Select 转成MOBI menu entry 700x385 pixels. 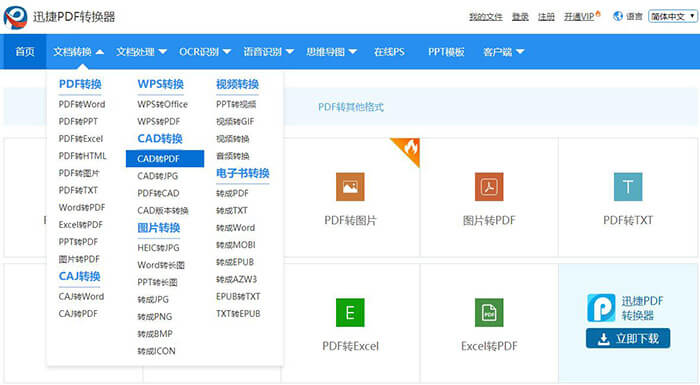pyautogui.click(x=236, y=245)
